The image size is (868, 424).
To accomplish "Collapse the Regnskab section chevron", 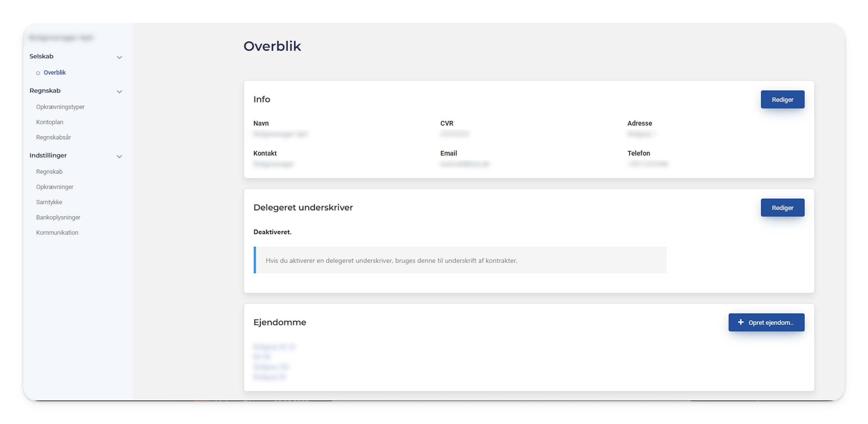I will pyautogui.click(x=119, y=92).
